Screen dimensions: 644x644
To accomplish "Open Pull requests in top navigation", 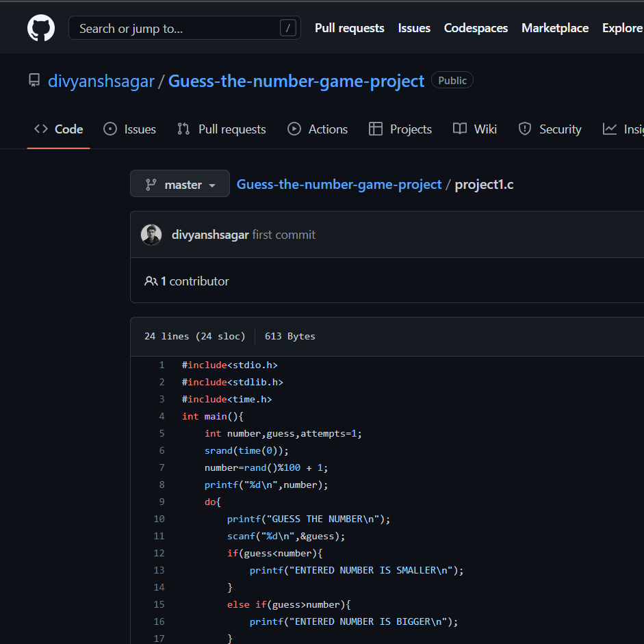I will [350, 28].
